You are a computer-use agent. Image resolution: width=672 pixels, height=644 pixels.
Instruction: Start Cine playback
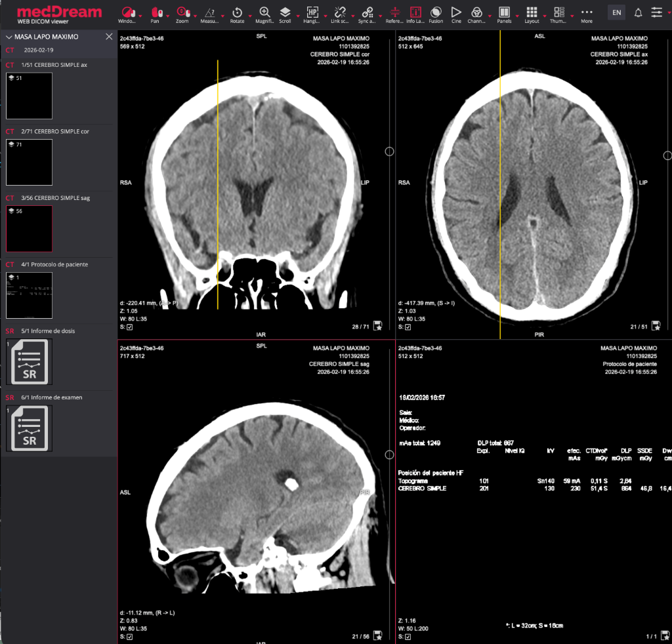(457, 14)
